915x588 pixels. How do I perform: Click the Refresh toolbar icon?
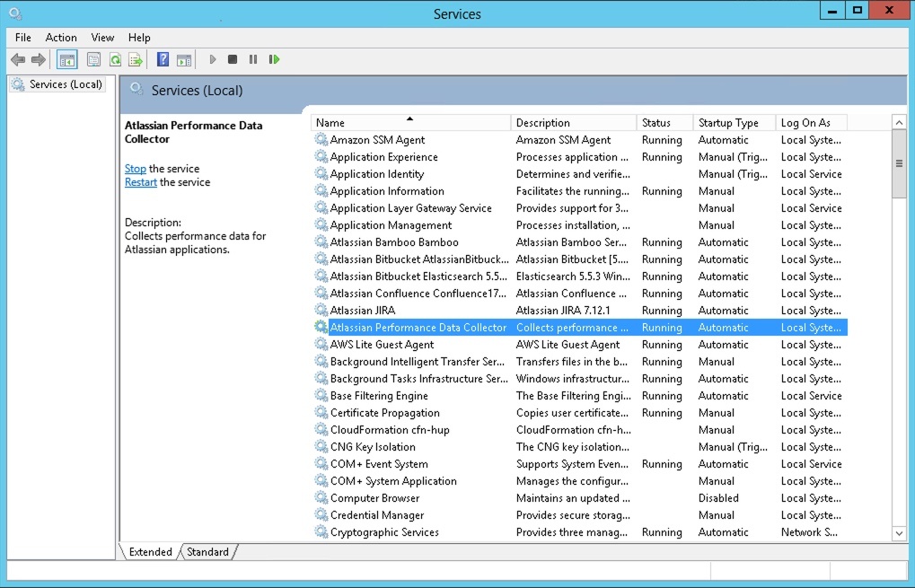pyautogui.click(x=115, y=59)
